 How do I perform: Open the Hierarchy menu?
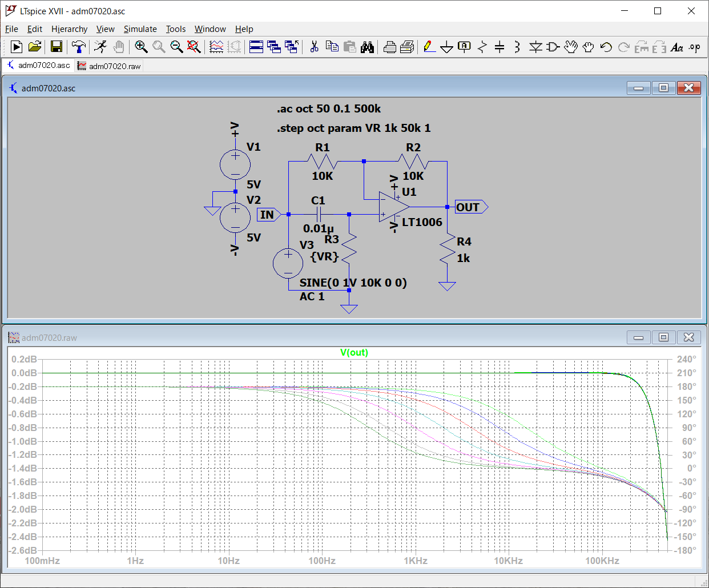tap(69, 29)
